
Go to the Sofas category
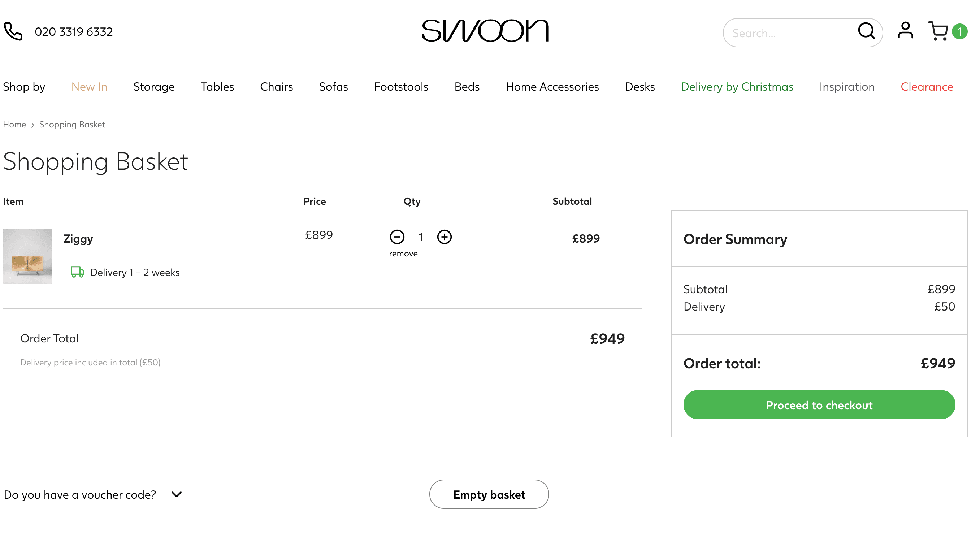click(333, 87)
